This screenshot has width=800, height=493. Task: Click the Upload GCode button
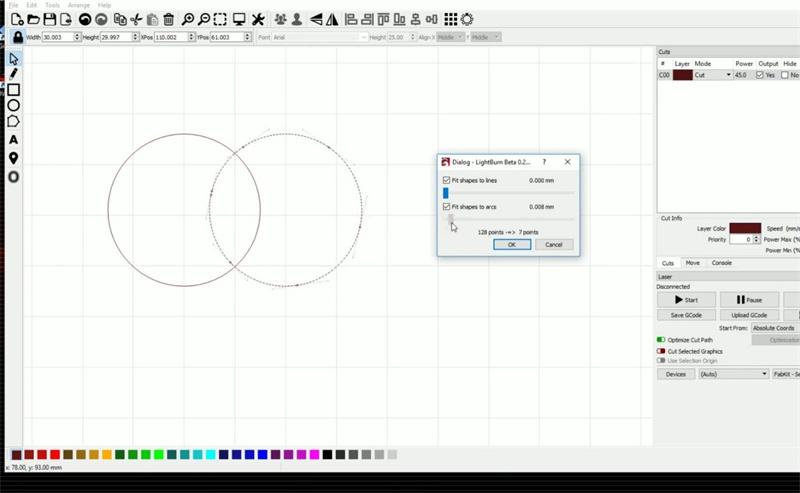click(x=749, y=315)
